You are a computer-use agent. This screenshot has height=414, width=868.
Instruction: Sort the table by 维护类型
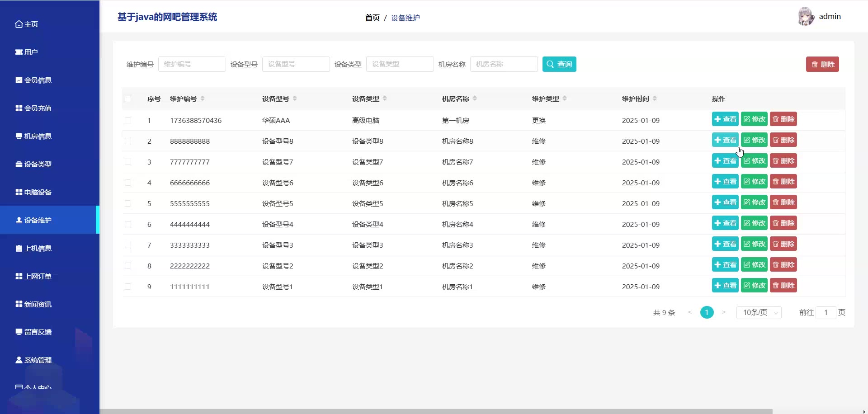tap(565, 99)
